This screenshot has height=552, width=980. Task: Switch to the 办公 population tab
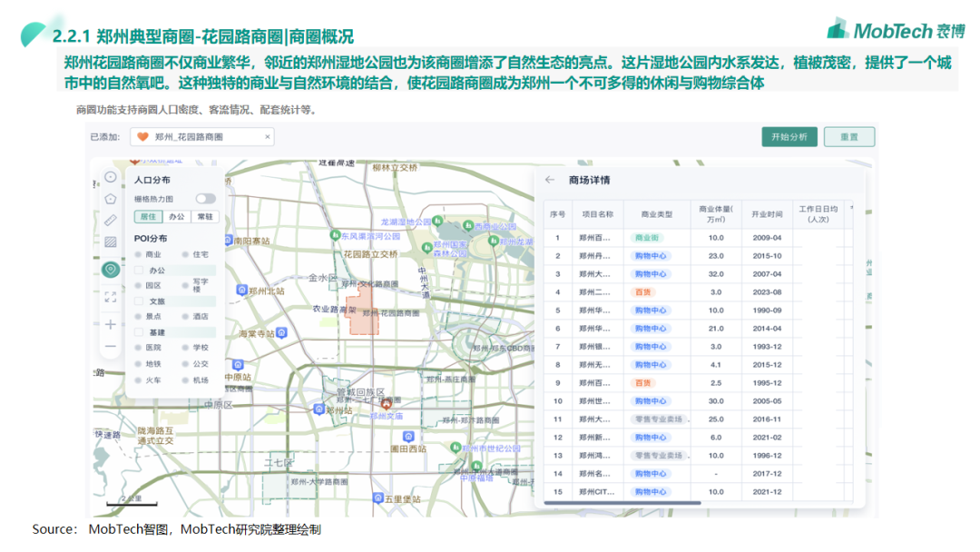point(176,217)
